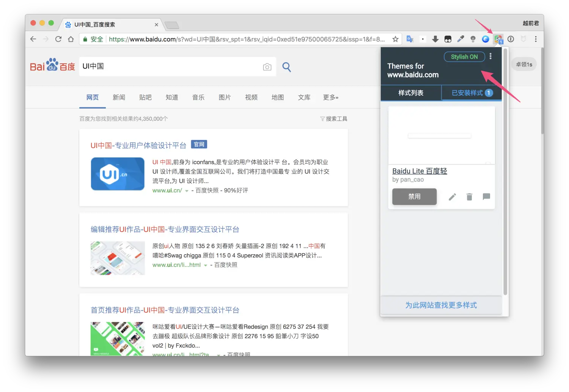Open the 搜索工具 filter options
The height and width of the screenshot is (392, 569).
point(334,119)
